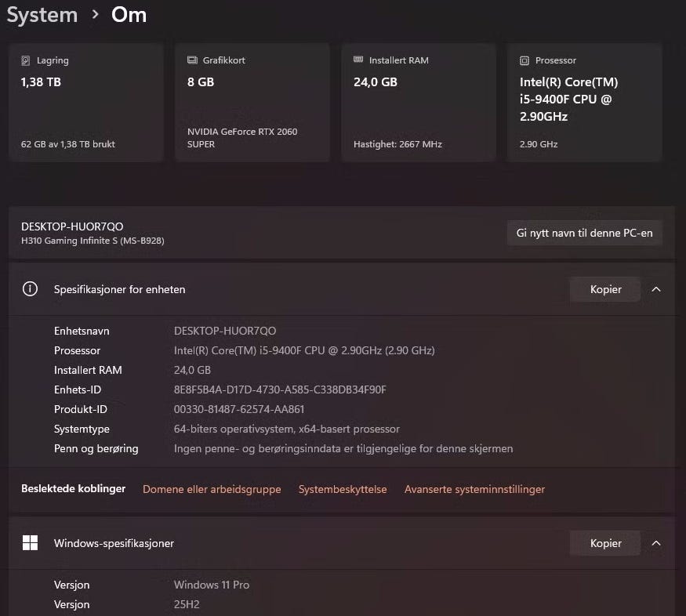
Task: Click the Enhets-ID value 8E8F5B4A-D17D
Action: tap(280, 390)
